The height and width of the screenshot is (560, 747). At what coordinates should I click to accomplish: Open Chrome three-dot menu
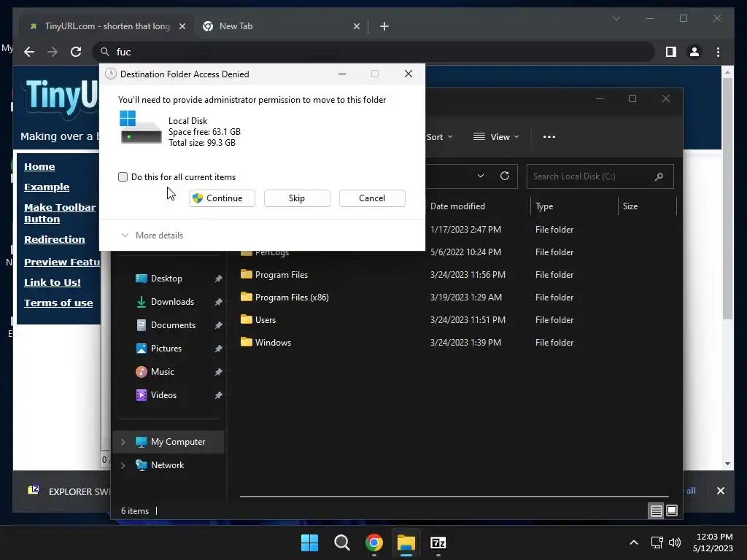pos(718,52)
